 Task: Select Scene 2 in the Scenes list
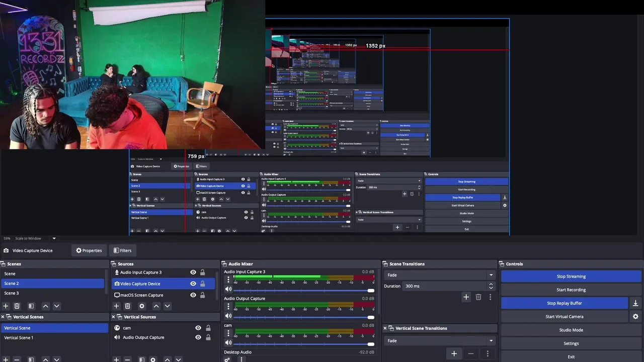53,284
